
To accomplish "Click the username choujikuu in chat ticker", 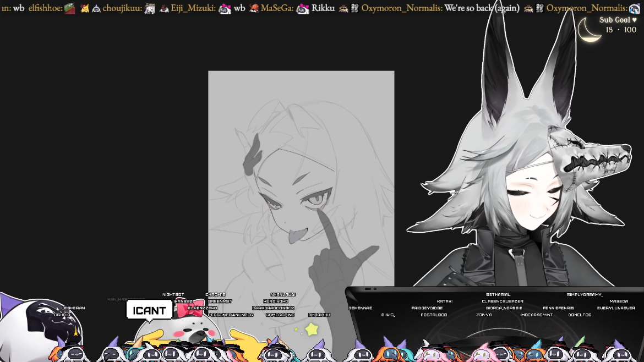I will (x=122, y=8).
